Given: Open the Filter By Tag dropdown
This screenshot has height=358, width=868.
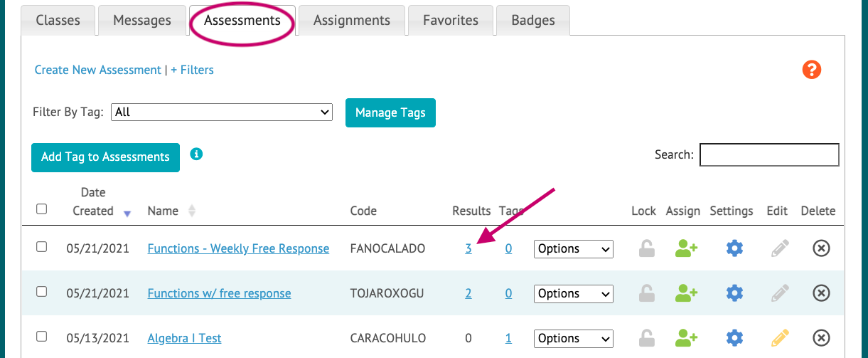Looking at the screenshot, I should point(222,112).
